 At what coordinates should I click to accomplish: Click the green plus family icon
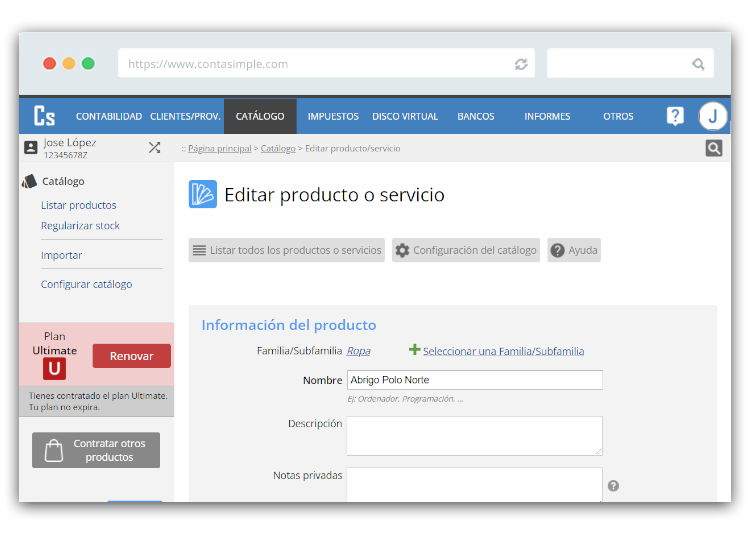[414, 350]
